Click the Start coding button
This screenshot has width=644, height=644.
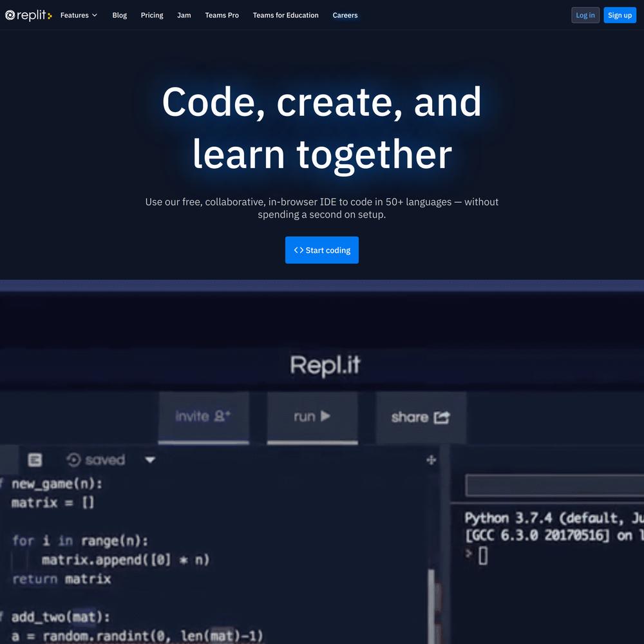click(x=322, y=250)
